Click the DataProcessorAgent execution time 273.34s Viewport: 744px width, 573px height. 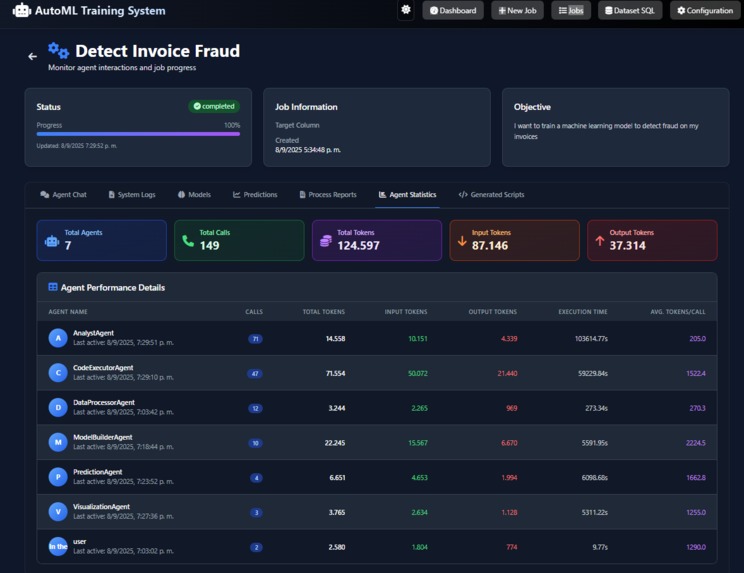click(596, 408)
